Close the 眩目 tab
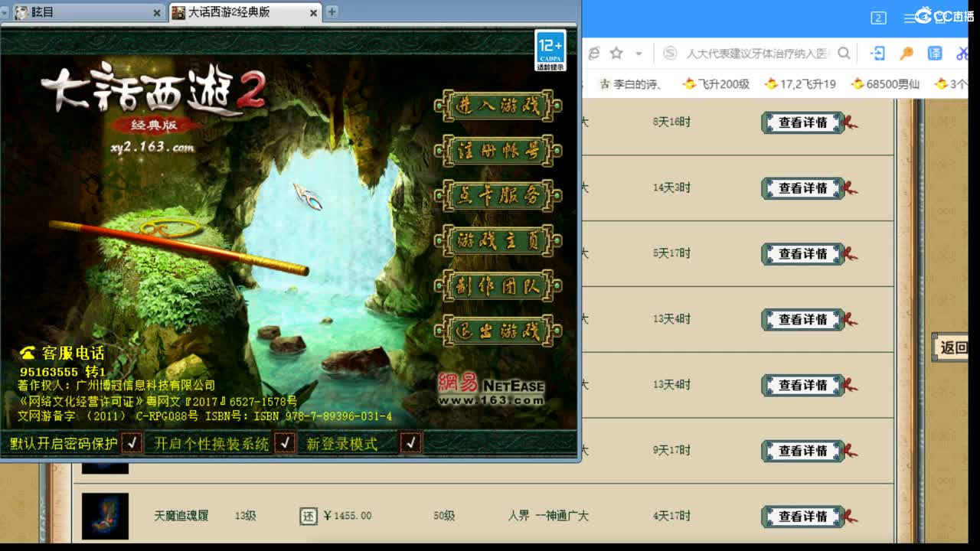The image size is (980, 551). [157, 13]
